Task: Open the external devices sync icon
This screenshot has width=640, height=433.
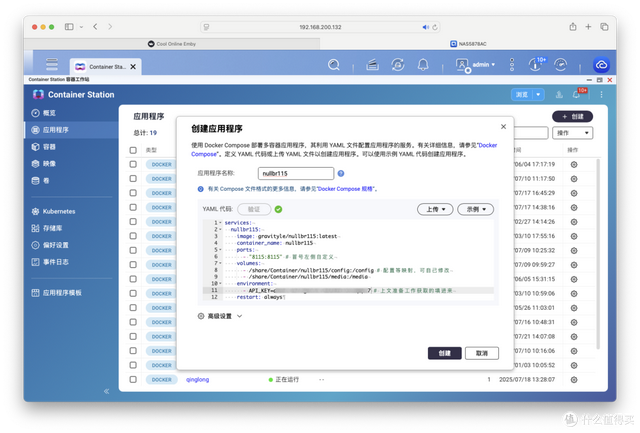Action: click(398, 64)
